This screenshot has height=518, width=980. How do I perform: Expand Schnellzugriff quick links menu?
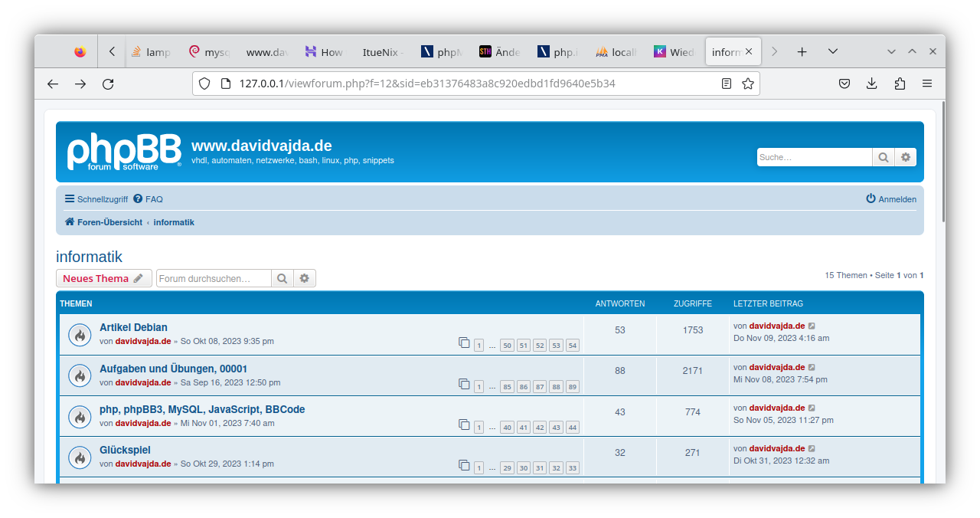(96, 199)
